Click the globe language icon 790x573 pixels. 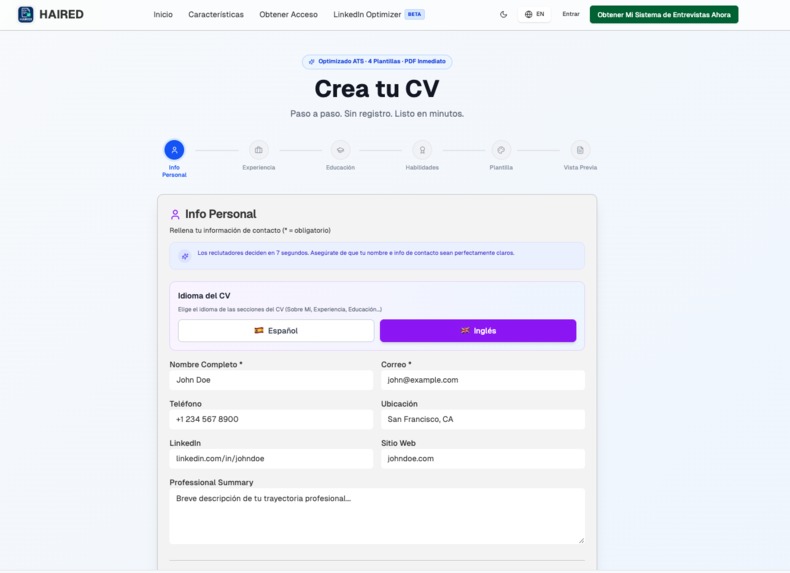[x=529, y=15]
